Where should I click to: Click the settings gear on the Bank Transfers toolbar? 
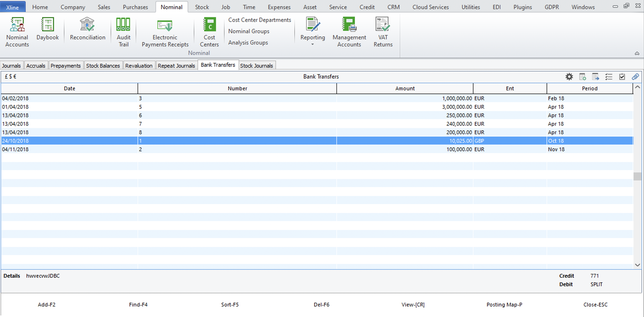click(569, 77)
